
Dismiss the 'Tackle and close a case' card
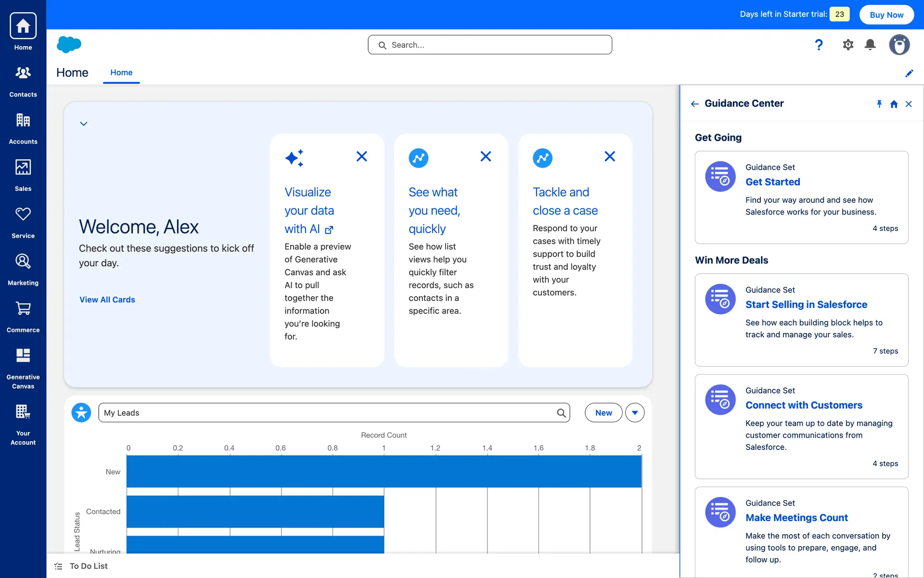click(610, 157)
